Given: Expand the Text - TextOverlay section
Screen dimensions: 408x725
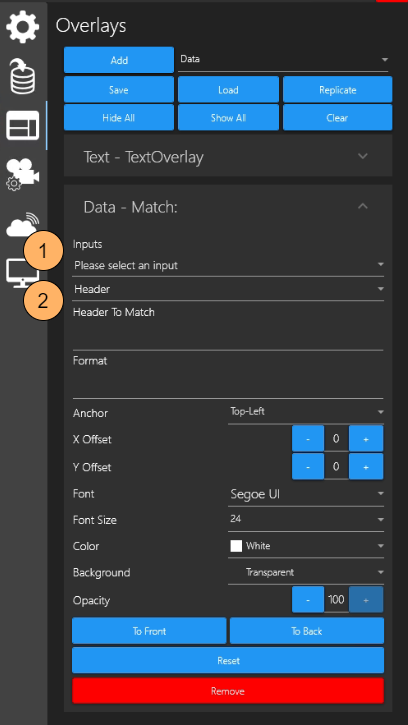Looking at the screenshot, I should (228, 157).
